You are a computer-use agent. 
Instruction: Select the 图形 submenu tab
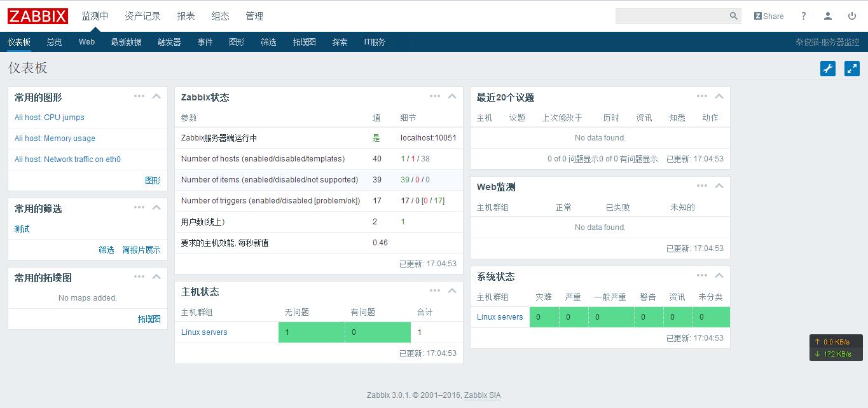point(237,42)
